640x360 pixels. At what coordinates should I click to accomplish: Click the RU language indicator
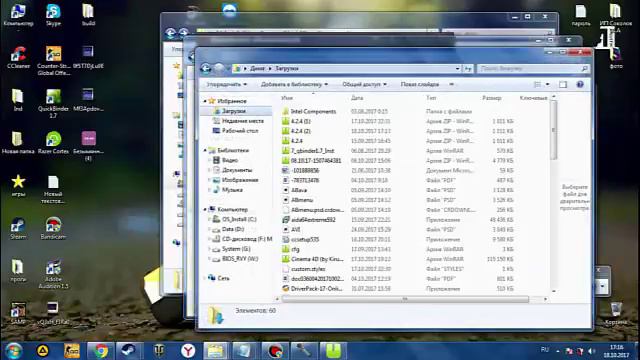tap(544, 350)
